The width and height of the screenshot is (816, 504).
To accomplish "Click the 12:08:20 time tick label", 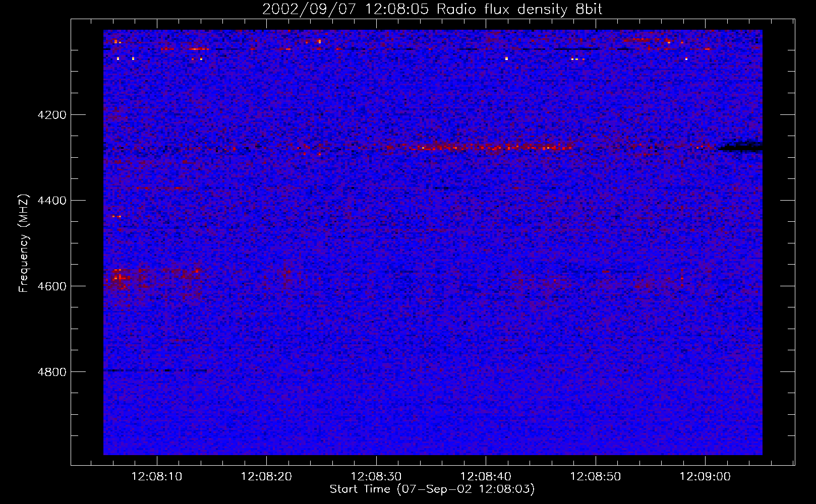I will click(x=266, y=476).
